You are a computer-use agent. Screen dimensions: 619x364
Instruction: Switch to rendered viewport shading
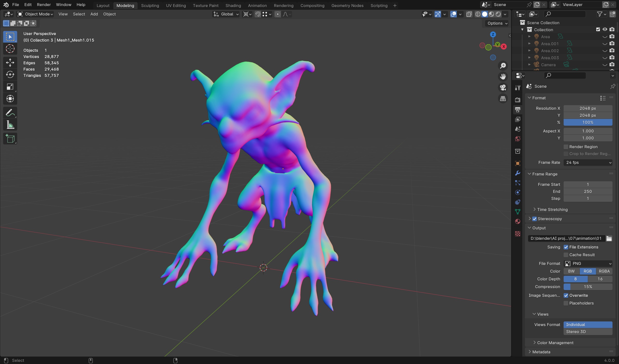pos(498,14)
